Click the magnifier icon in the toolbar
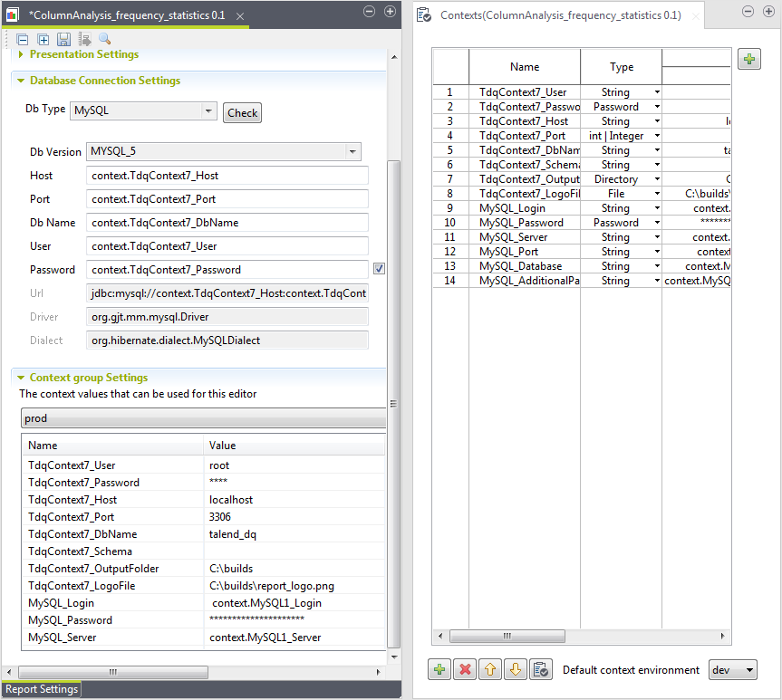Screen dimensions: 782x700 click(x=103, y=39)
